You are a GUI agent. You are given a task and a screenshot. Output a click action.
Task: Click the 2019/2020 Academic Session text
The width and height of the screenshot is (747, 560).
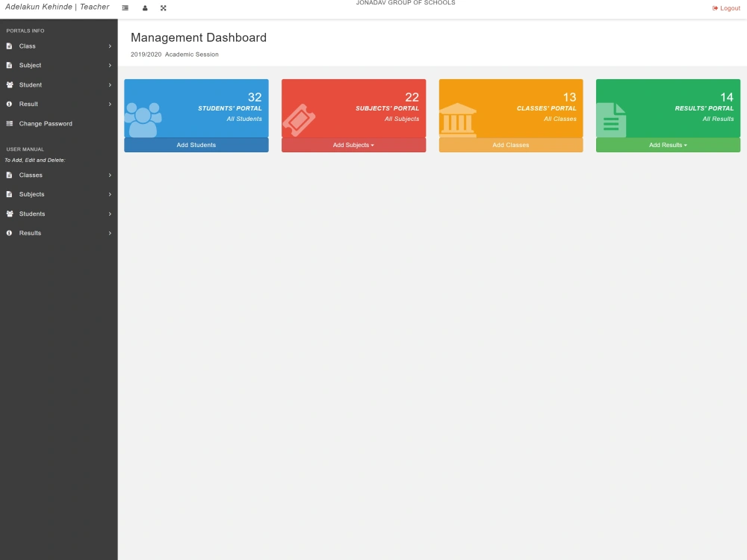tap(175, 55)
